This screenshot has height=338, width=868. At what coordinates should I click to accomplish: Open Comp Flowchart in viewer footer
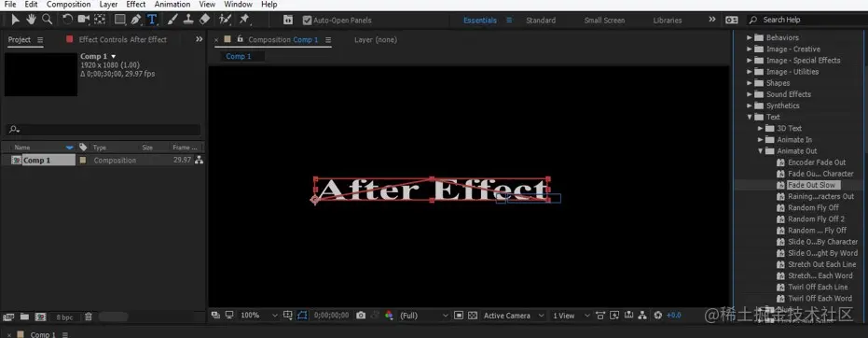642,316
